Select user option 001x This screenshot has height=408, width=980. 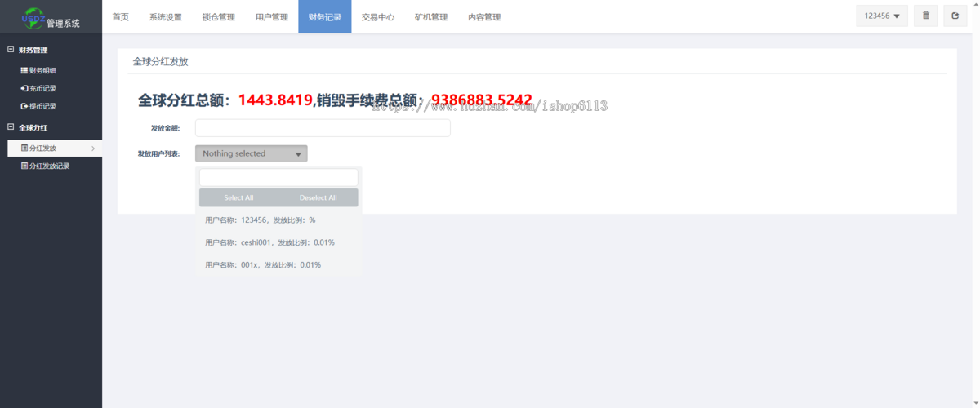pos(278,264)
